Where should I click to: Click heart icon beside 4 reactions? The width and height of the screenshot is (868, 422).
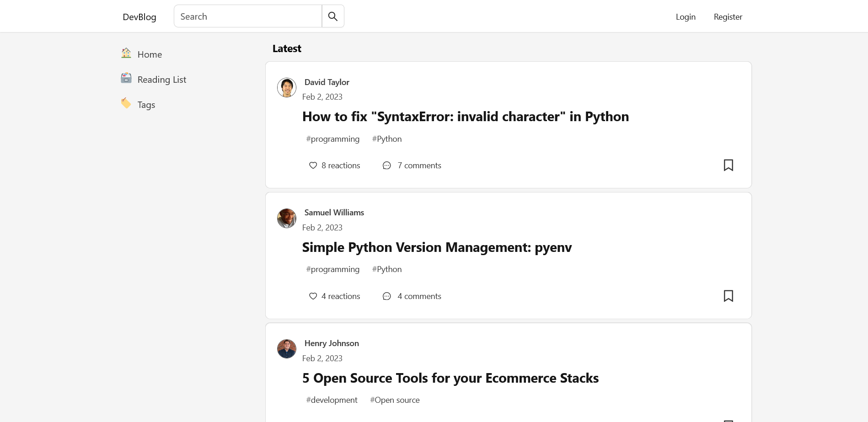tap(313, 296)
